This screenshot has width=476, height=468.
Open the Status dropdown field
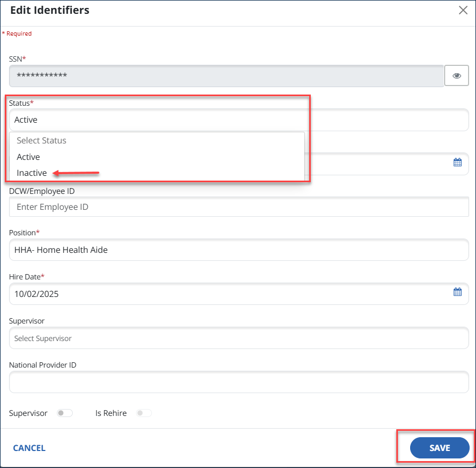pos(239,120)
